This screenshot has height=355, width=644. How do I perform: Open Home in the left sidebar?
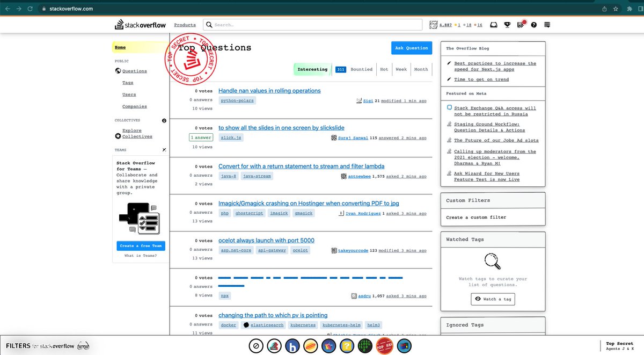tap(120, 47)
